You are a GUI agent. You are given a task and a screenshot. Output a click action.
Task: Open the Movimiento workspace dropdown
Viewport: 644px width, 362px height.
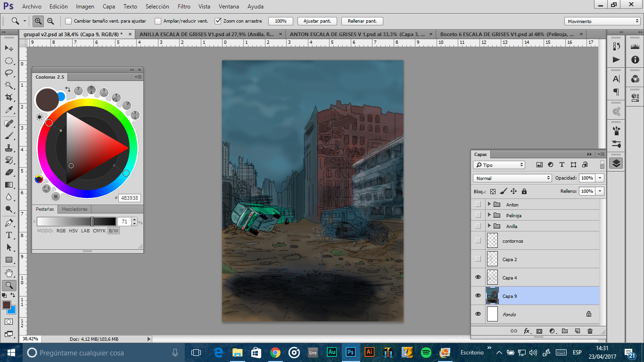(x=602, y=21)
